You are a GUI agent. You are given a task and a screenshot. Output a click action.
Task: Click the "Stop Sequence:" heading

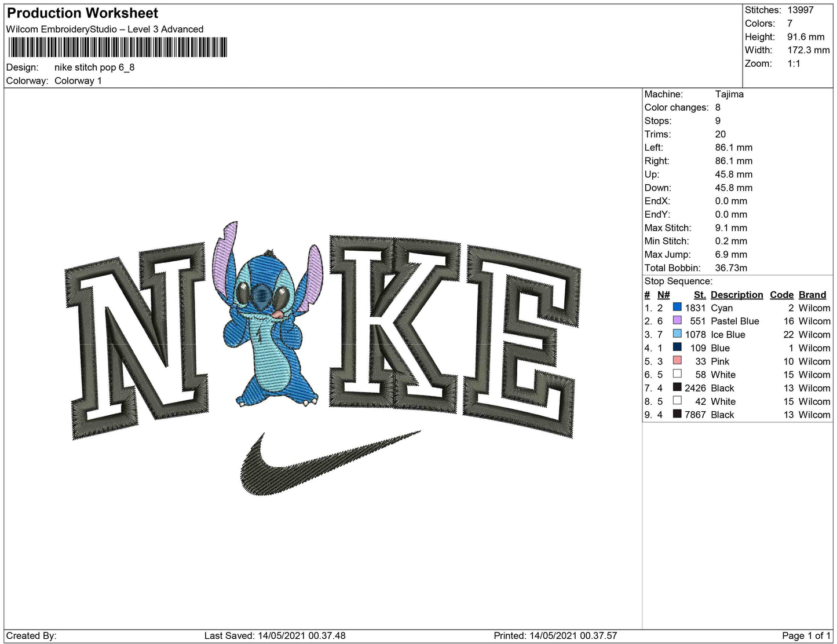click(678, 281)
